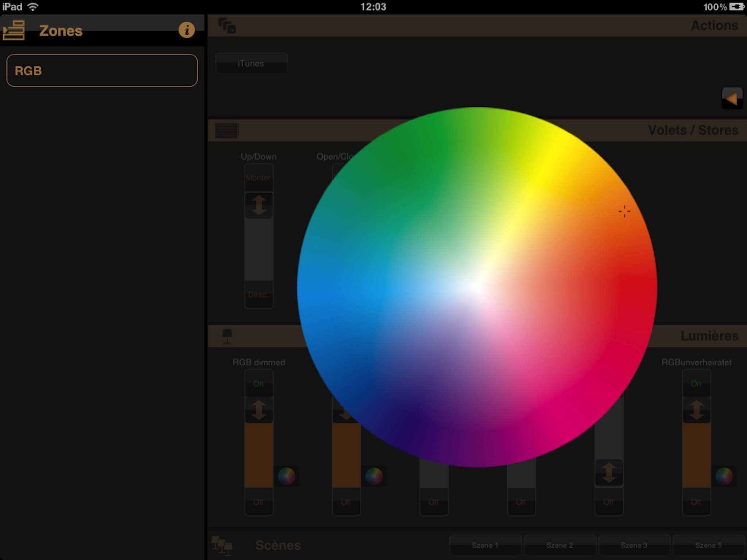
Task: Click the RGBunverheiratet label
Action: (696, 362)
